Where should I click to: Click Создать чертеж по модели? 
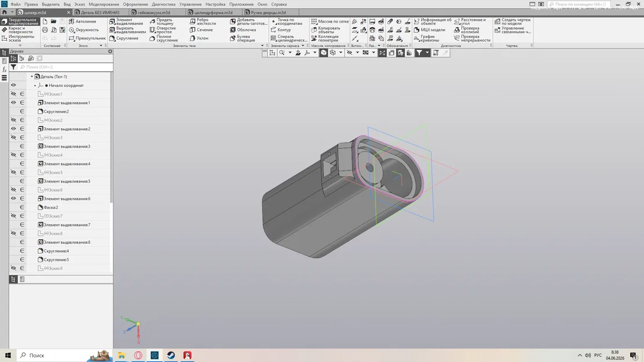[512, 21]
